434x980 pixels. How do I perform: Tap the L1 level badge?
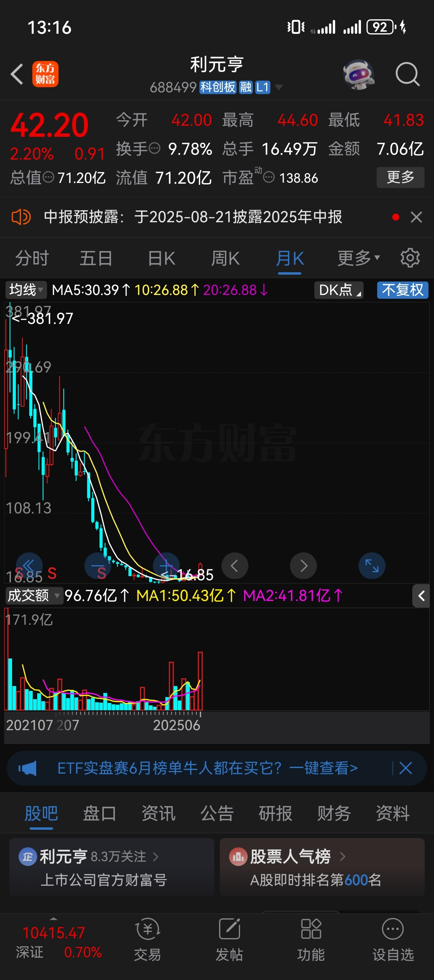262,87
